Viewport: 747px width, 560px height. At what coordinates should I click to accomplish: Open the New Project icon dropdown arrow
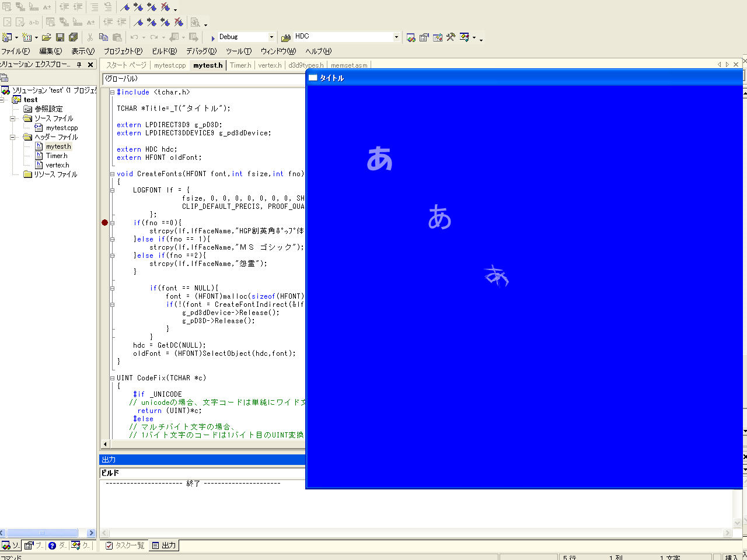tap(16, 37)
